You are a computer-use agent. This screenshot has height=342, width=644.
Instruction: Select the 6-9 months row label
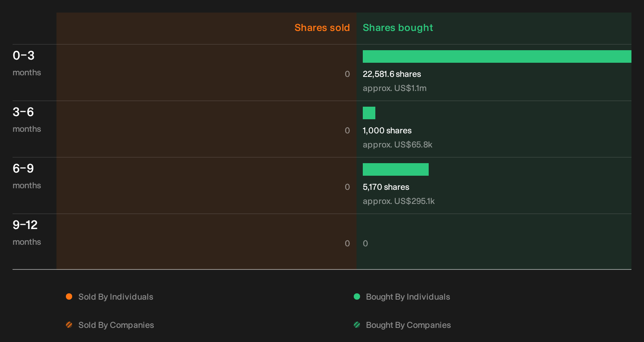[27, 176]
